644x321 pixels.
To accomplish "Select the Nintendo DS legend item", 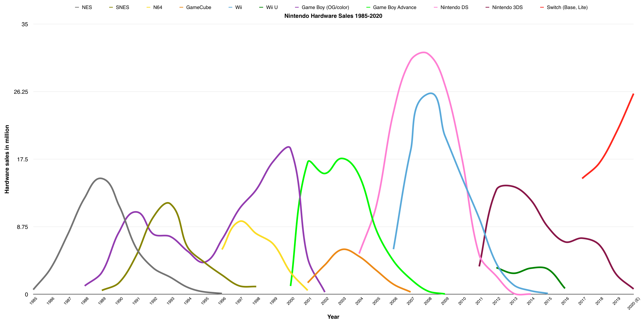I will tap(454, 7).
